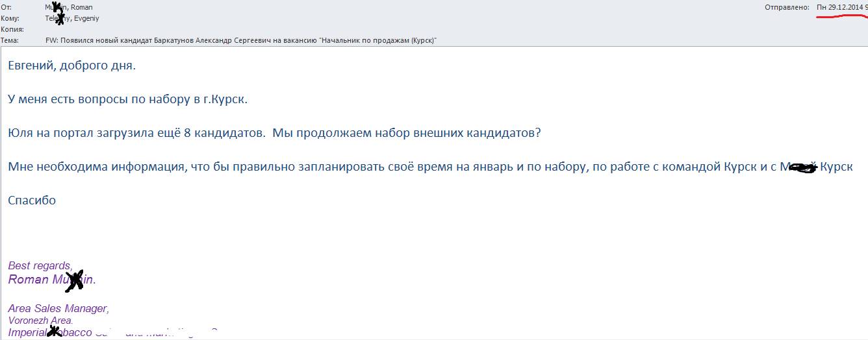Click the "Тема:" header label
The width and height of the screenshot is (868, 340).
(x=9, y=40)
